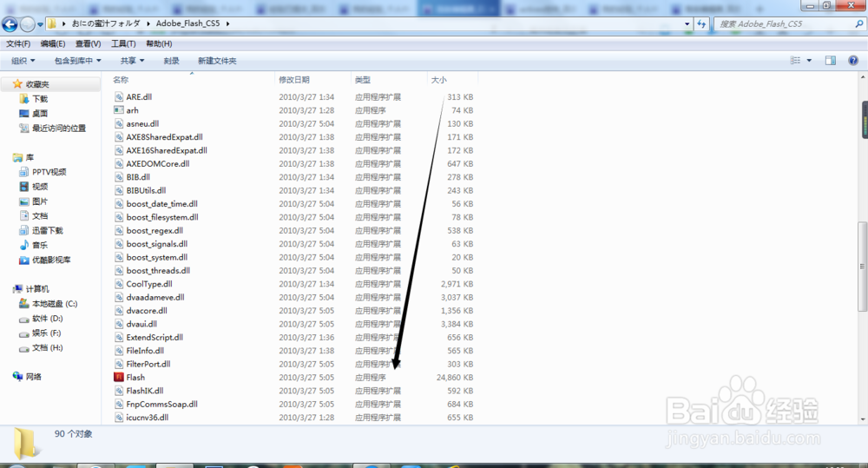This screenshot has height=468, width=868.
Task: Select 收藏夹 in the navigation pane
Action: pos(37,84)
